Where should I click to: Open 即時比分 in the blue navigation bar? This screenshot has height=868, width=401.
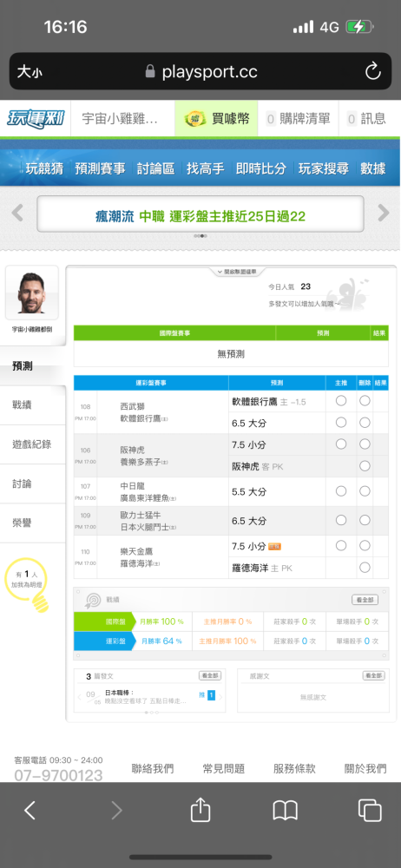[x=261, y=169]
